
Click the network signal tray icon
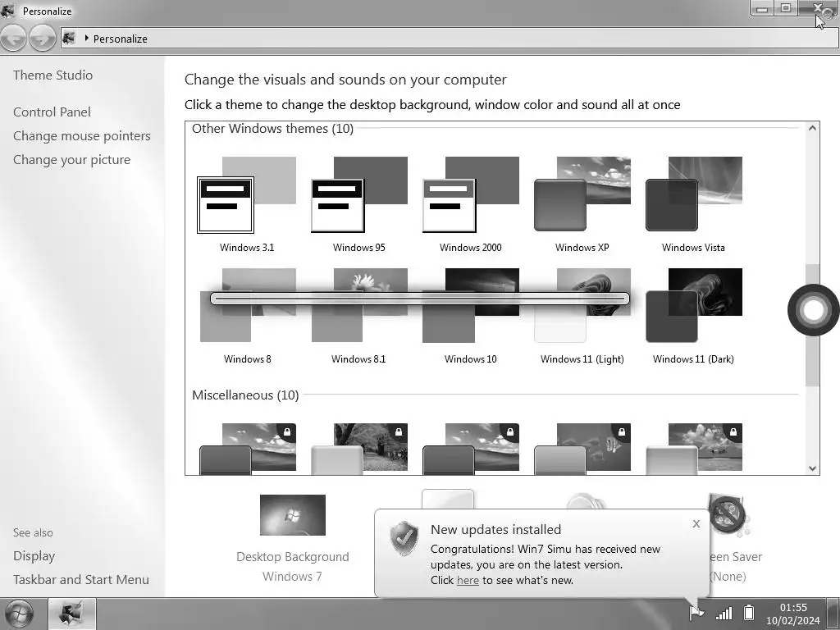[724, 613]
